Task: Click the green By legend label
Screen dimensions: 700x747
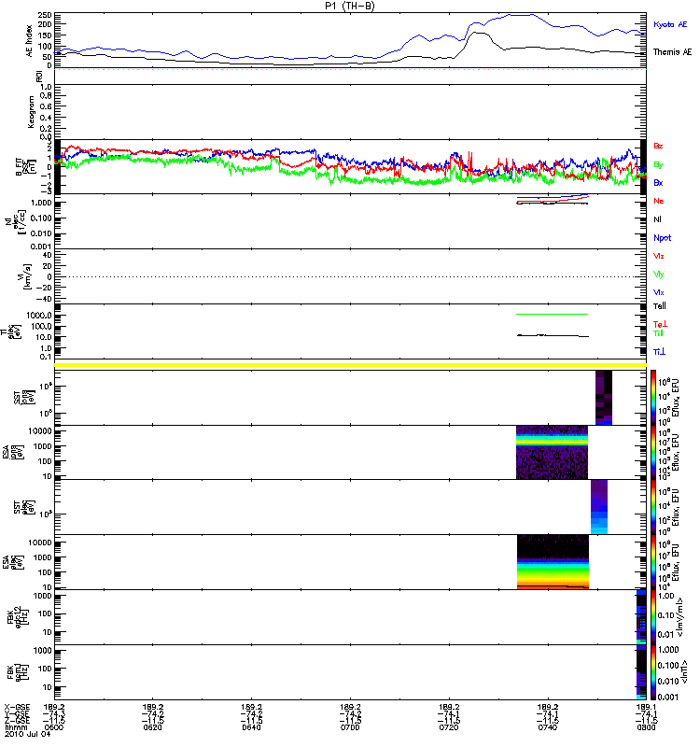Action: point(658,165)
